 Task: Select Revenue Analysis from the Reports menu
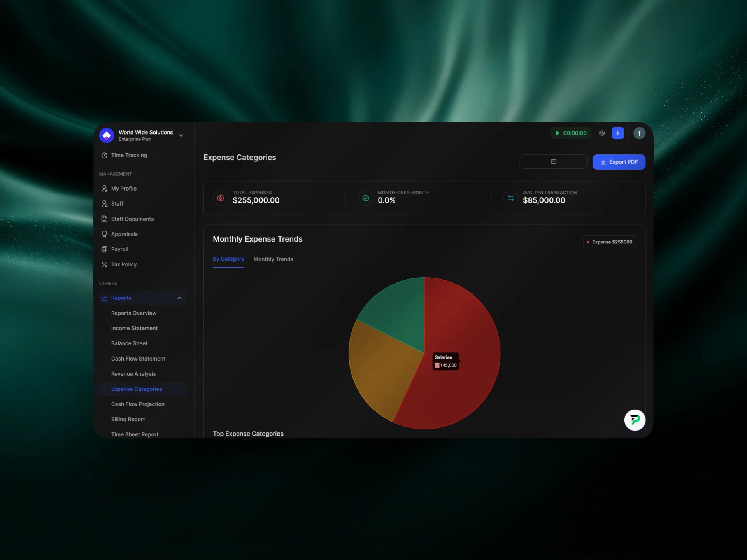[x=133, y=373]
